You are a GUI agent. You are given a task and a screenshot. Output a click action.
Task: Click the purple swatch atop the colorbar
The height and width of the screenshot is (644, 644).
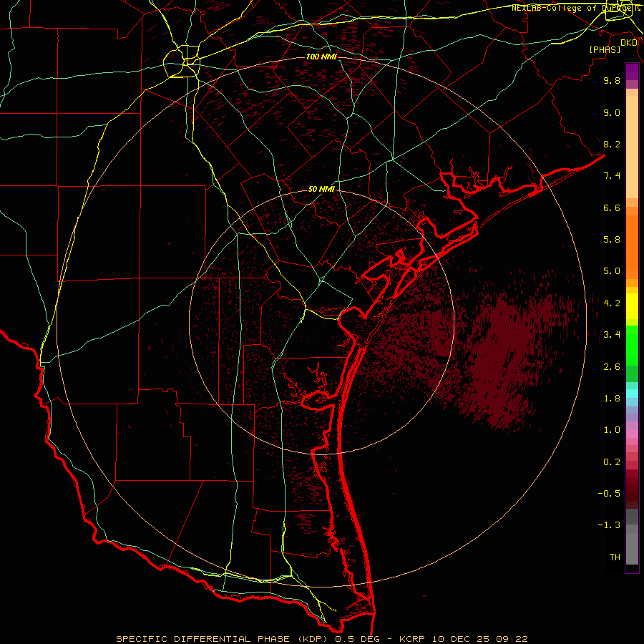click(632, 72)
